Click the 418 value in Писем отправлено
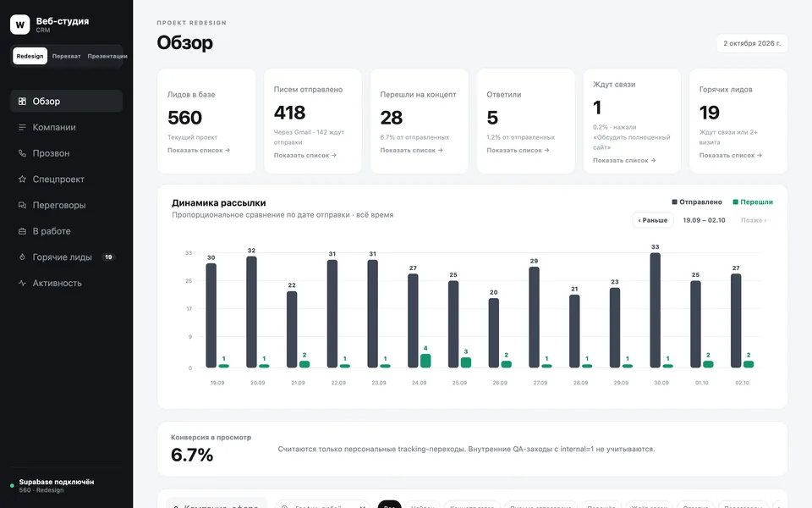The height and width of the screenshot is (508, 812). coord(289,113)
